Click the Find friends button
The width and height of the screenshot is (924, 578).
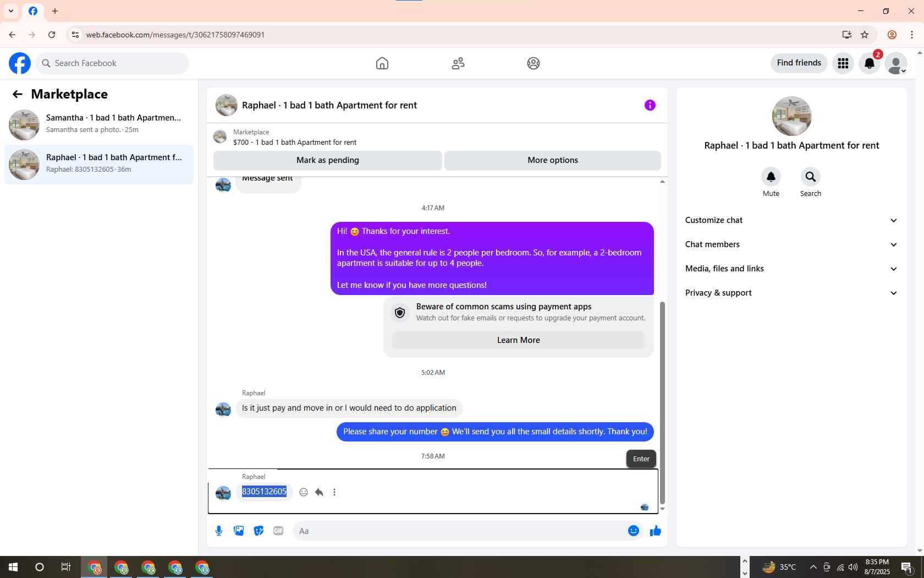tap(799, 63)
